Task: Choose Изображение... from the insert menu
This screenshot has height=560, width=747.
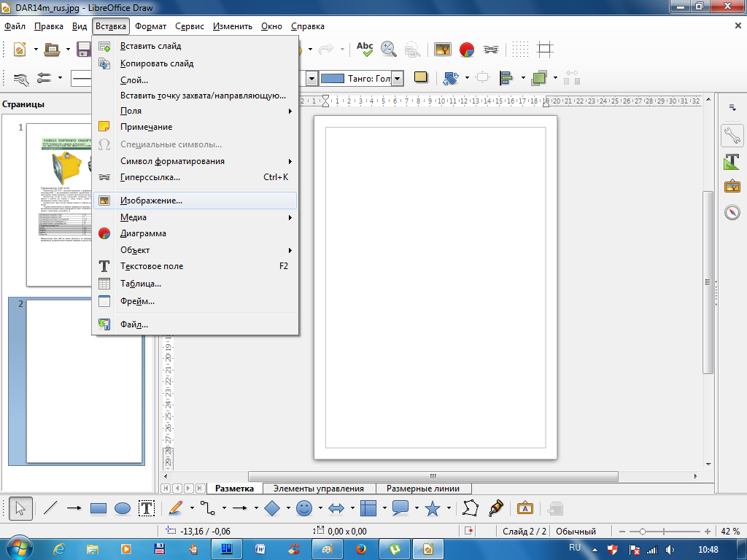Action: [x=151, y=200]
